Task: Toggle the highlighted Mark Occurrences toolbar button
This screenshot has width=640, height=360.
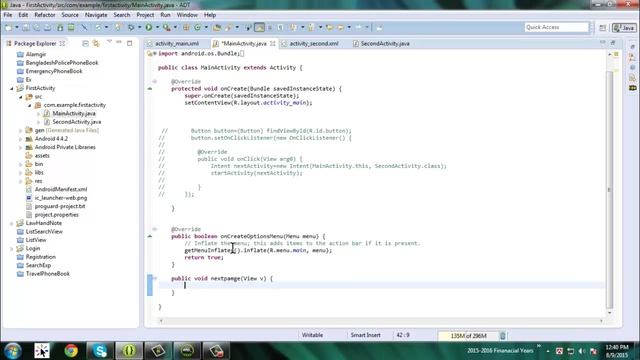Action: point(259,27)
